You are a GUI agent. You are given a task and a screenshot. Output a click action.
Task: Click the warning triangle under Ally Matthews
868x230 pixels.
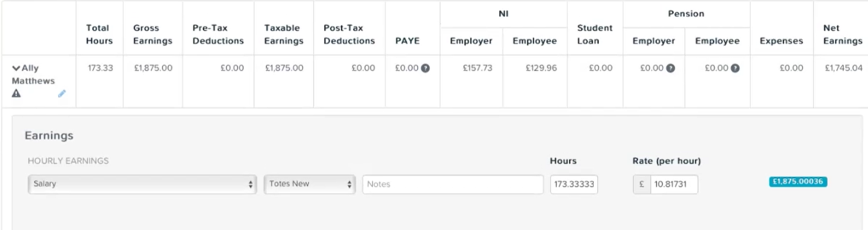coord(16,93)
